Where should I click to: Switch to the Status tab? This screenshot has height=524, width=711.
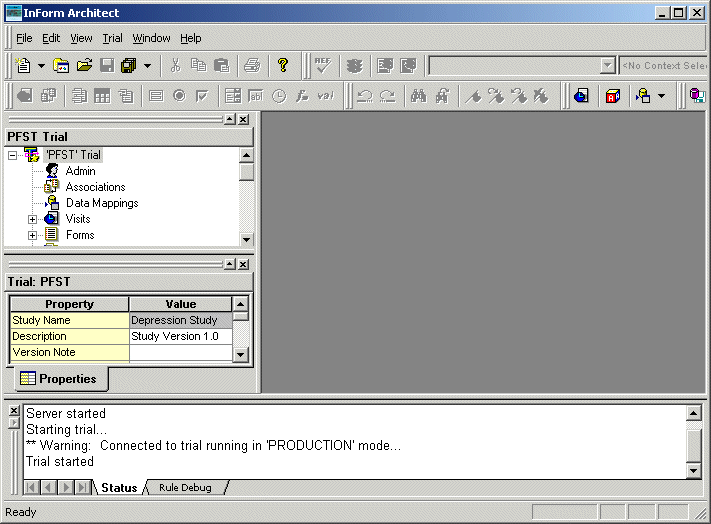coord(119,488)
